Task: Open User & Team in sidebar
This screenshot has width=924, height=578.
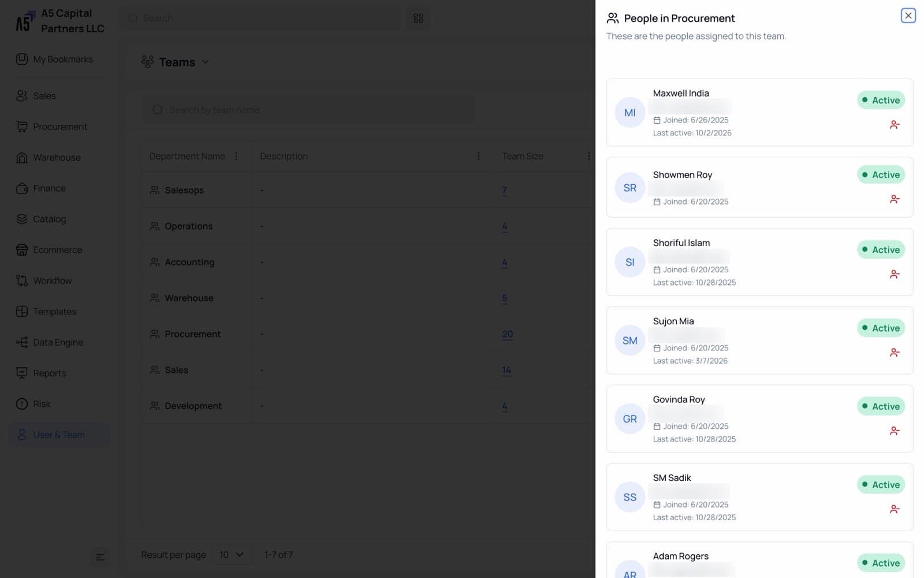Action: pos(58,435)
